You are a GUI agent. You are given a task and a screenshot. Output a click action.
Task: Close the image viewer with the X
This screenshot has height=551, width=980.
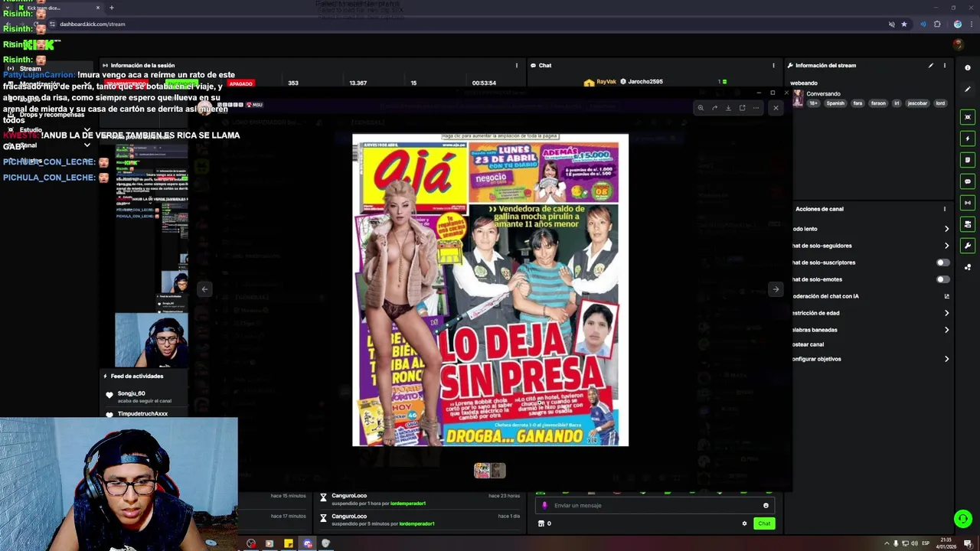coord(776,108)
